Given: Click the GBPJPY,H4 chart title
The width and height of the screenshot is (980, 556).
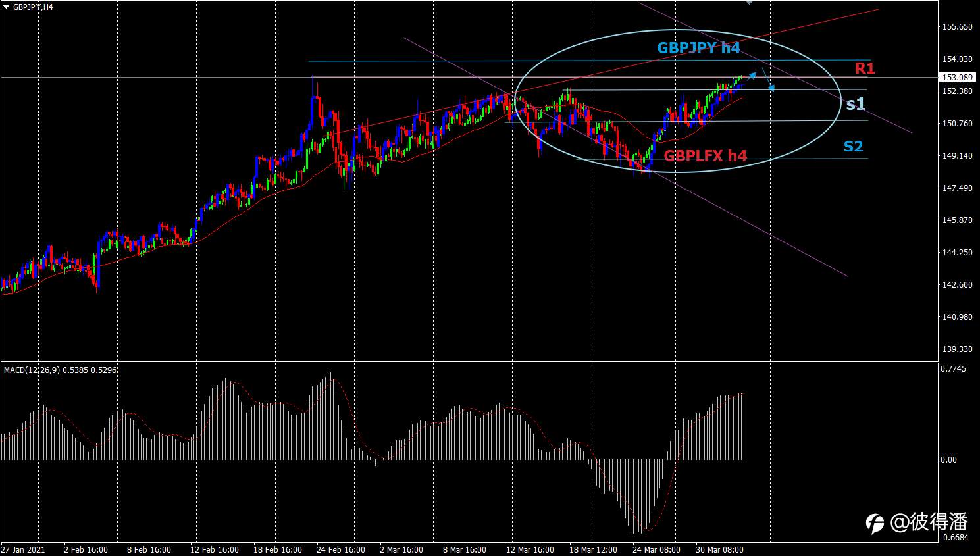Looking at the screenshot, I should pyautogui.click(x=33, y=7).
